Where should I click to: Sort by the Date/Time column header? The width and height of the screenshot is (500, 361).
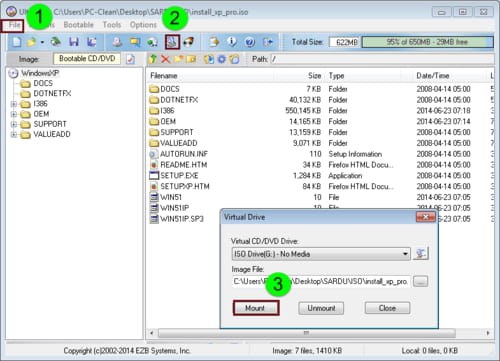pyautogui.click(x=450, y=76)
